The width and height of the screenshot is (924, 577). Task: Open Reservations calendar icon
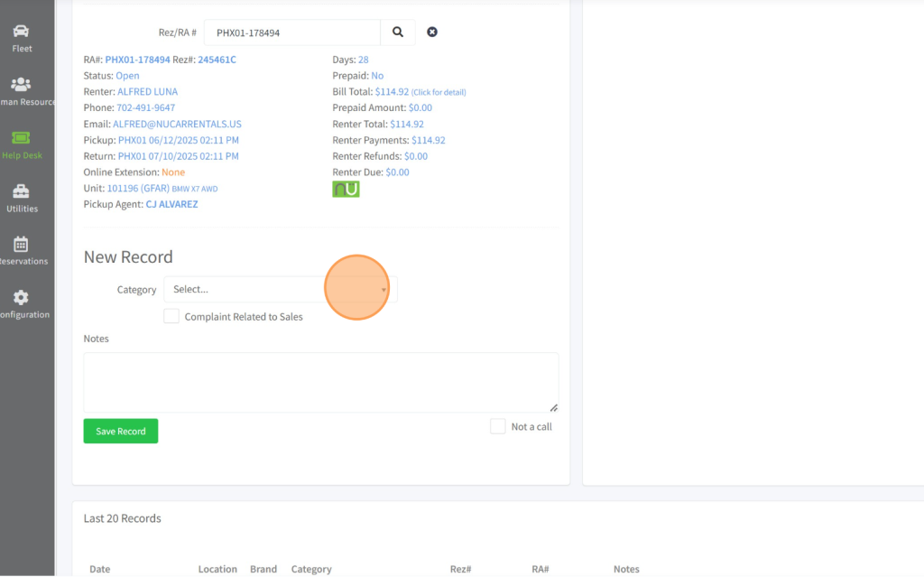tap(21, 245)
